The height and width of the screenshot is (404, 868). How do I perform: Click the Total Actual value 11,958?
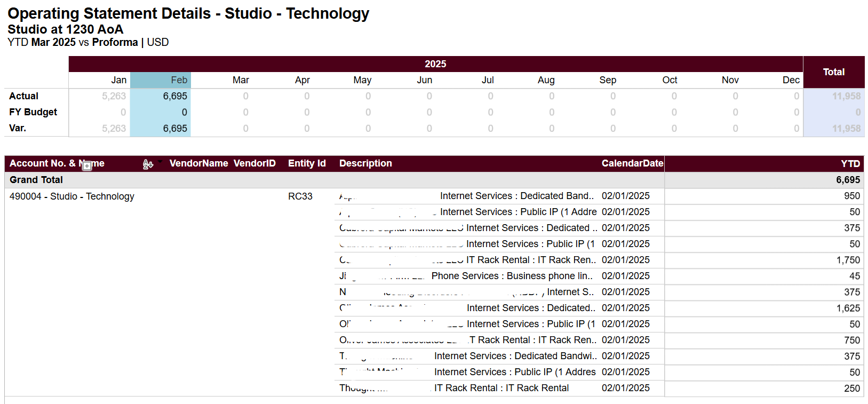[846, 96]
